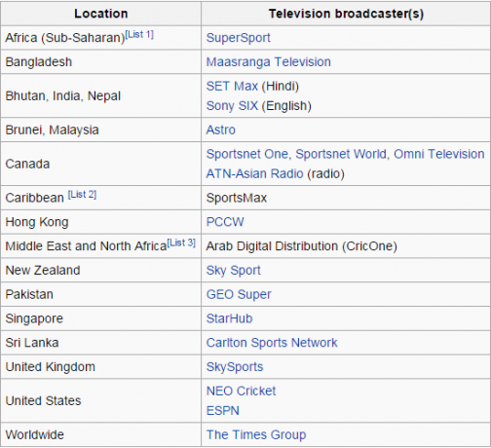Open the Carlton Sports Network link
Screen dimensions: 491x448
(272, 343)
